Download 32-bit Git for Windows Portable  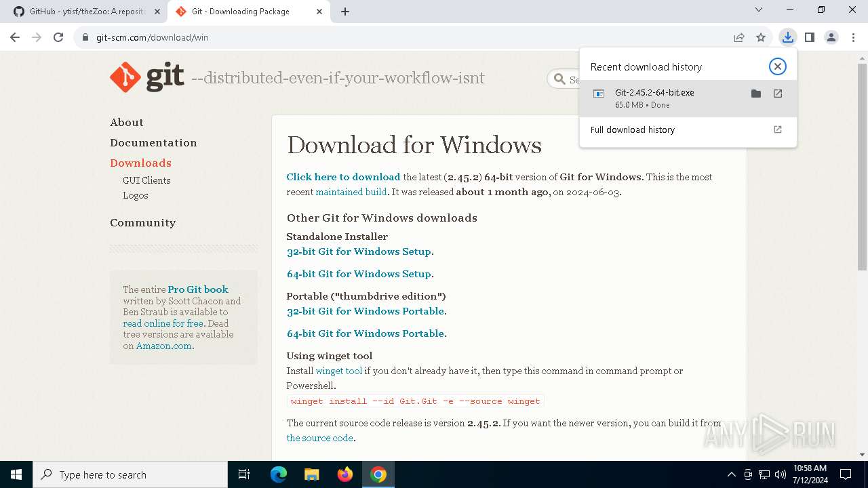366,311
